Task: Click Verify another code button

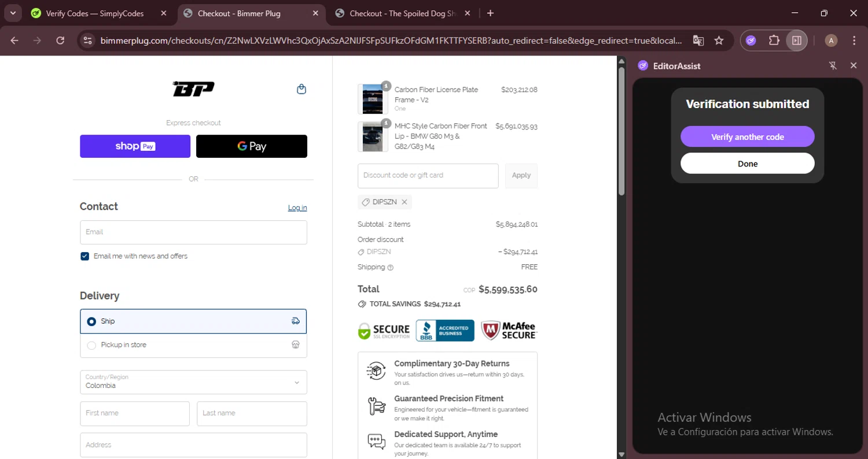Action: tap(747, 137)
